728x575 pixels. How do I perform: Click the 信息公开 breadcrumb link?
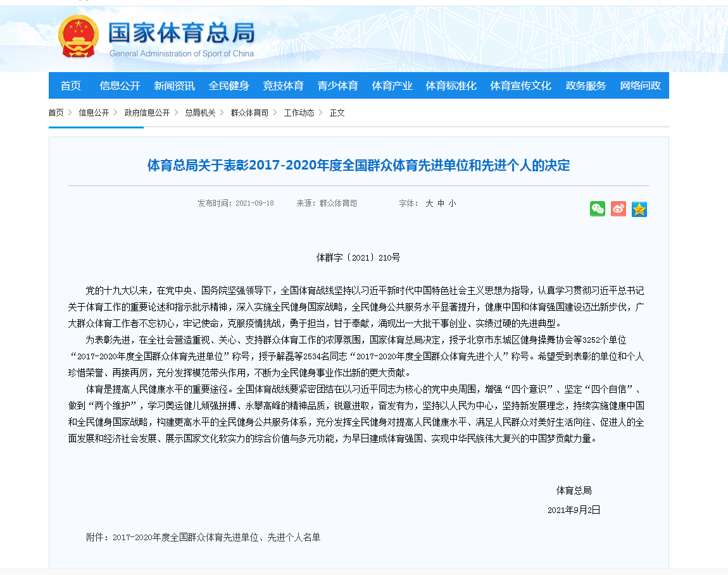click(94, 113)
